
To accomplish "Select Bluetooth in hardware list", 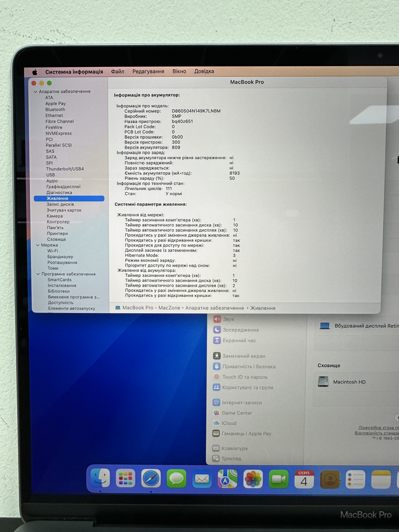I will point(55,110).
